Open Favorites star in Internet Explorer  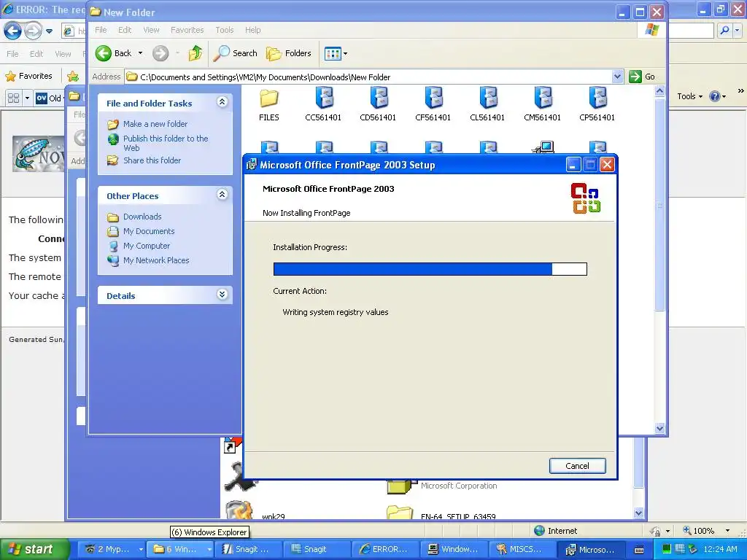coord(28,76)
